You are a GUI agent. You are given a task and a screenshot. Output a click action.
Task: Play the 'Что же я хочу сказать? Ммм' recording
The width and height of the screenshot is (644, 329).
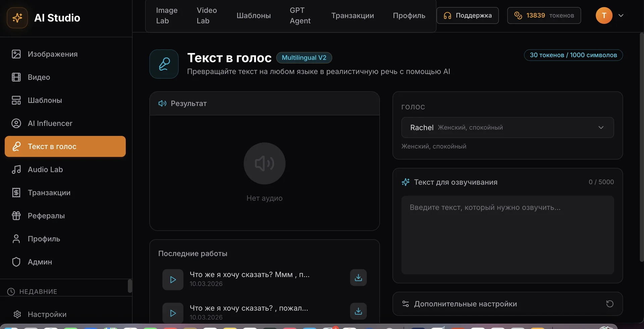click(x=173, y=280)
